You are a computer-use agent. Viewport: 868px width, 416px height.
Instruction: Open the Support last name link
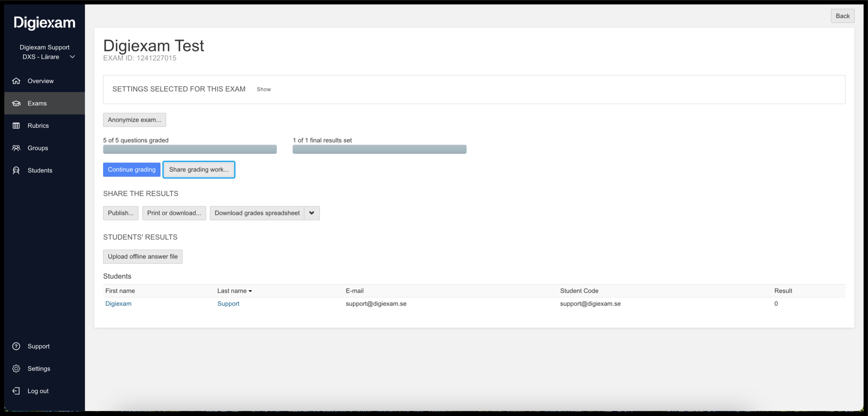coord(228,303)
